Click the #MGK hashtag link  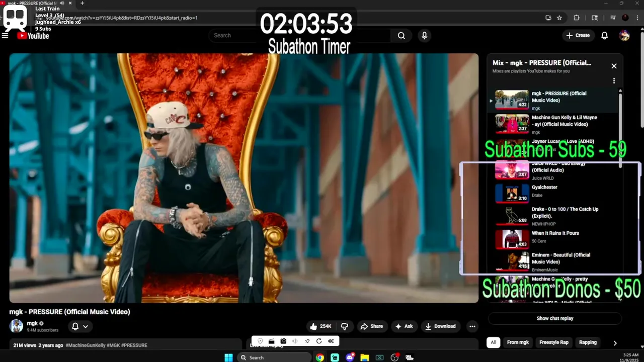coord(113,345)
